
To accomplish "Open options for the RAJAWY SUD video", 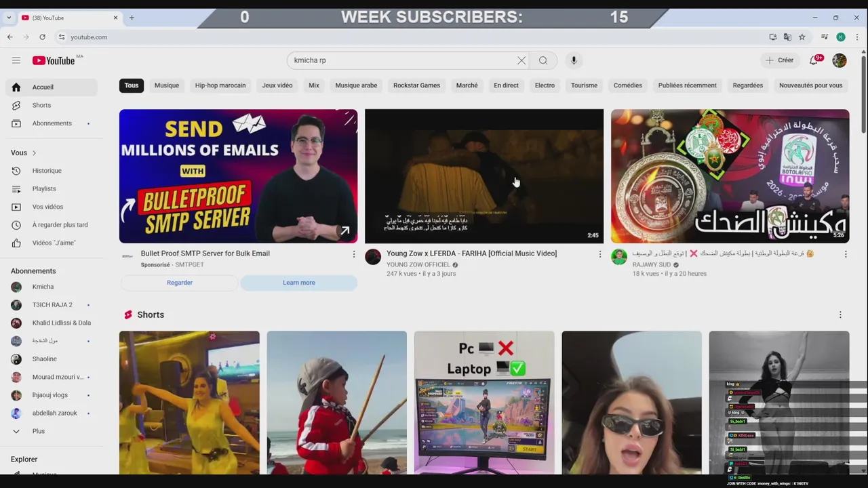I will coord(845,254).
